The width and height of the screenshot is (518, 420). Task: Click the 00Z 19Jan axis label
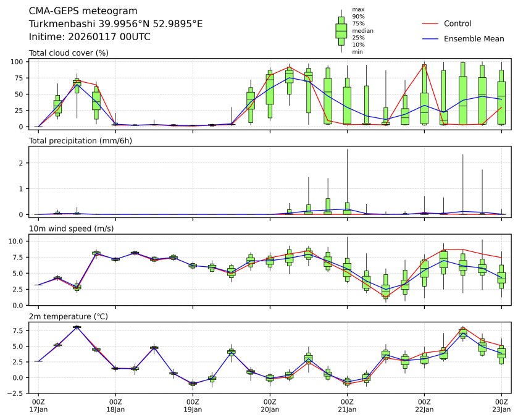pyautogui.click(x=193, y=405)
